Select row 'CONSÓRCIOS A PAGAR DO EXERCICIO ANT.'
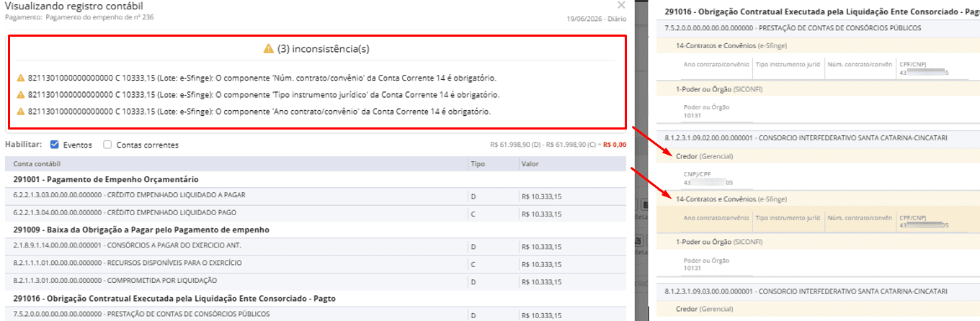The width and height of the screenshot is (980, 321). pos(316,246)
